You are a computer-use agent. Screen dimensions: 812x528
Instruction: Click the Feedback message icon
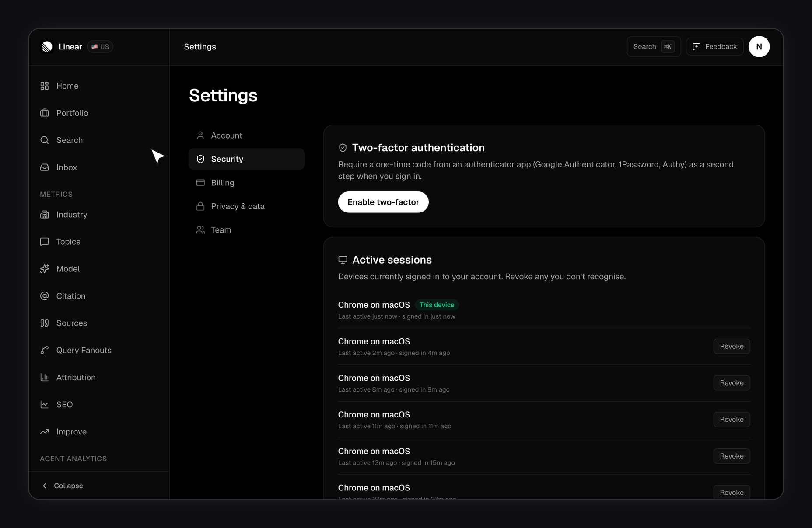click(x=696, y=47)
